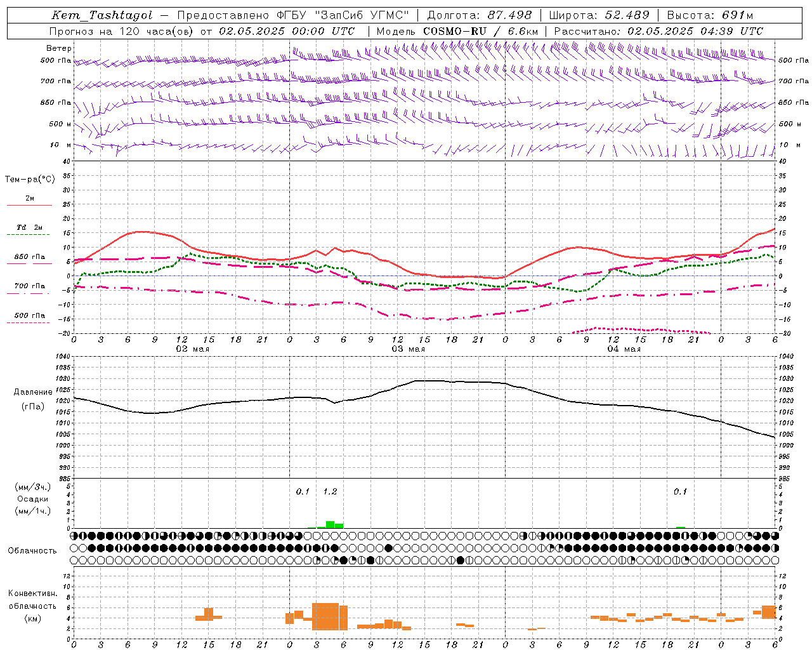Click the 03 мая date label
This screenshot has height=650, width=812.
(408, 349)
